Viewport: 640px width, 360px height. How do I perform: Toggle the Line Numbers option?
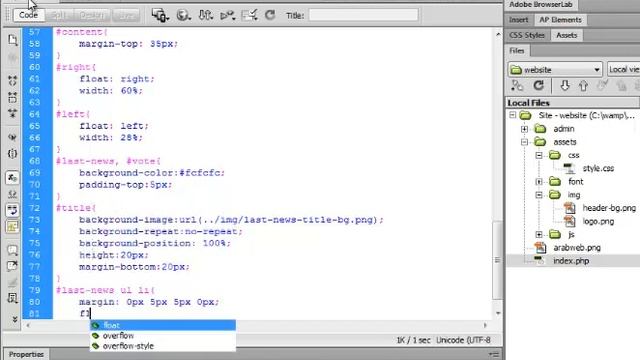pyautogui.click(x=12, y=178)
